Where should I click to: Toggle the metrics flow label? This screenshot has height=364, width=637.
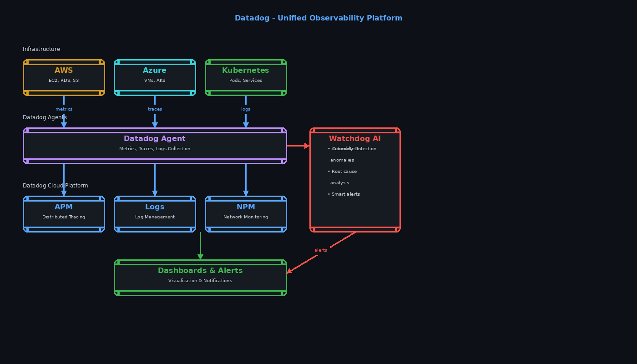pyautogui.click(x=64, y=109)
